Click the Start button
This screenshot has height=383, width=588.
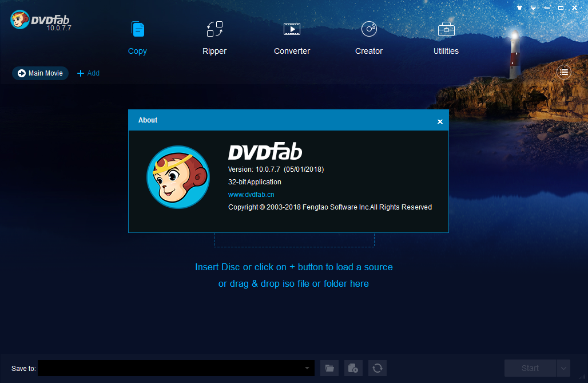(530, 368)
